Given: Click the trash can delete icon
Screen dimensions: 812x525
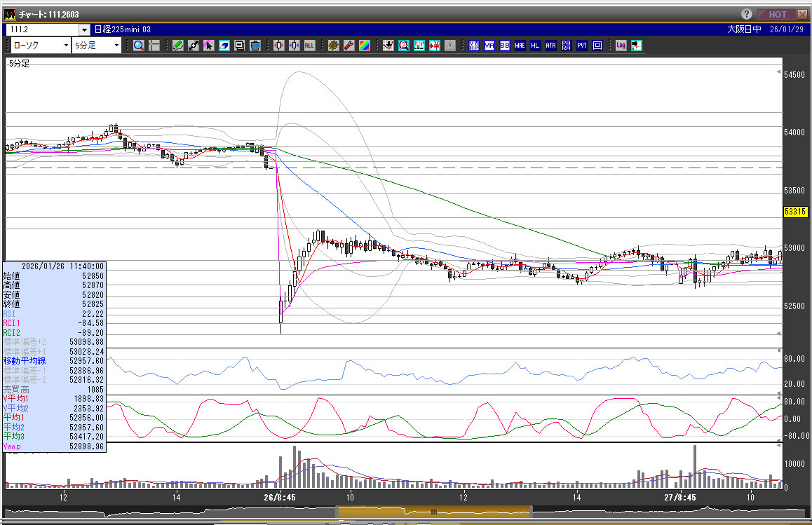Looking at the screenshot, I should click(255, 46).
